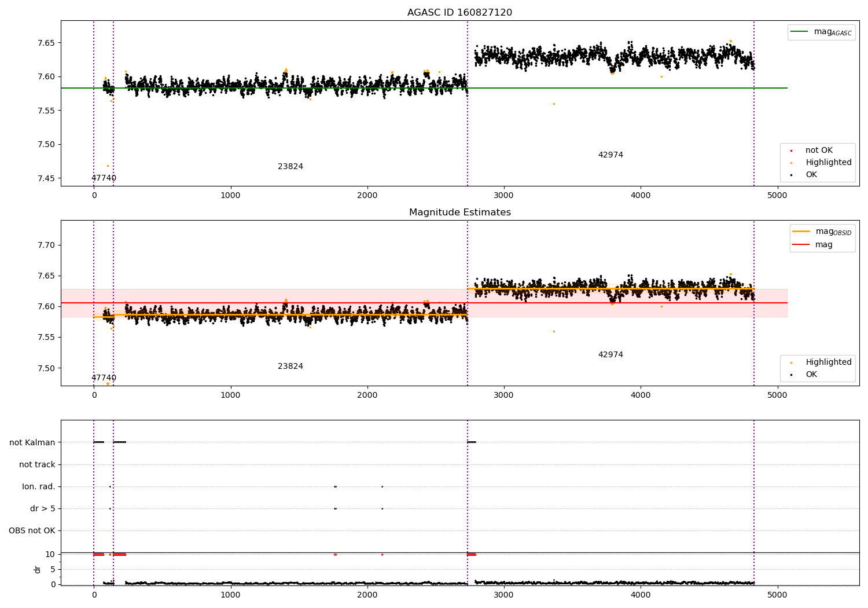Click the '7.50' y-tick of the top plot

(x=46, y=144)
